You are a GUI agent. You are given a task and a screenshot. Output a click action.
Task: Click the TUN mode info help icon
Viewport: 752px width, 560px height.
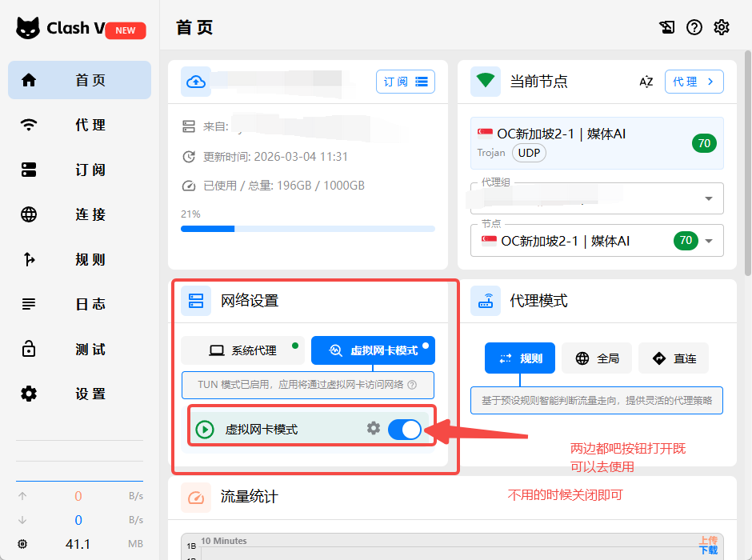(x=412, y=385)
